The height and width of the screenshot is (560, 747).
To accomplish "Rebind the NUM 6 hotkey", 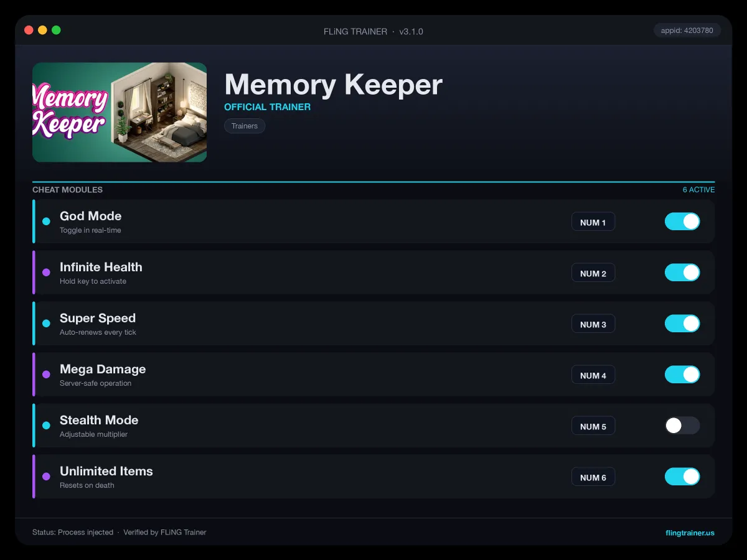I will pyautogui.click(x=593, y=477).
